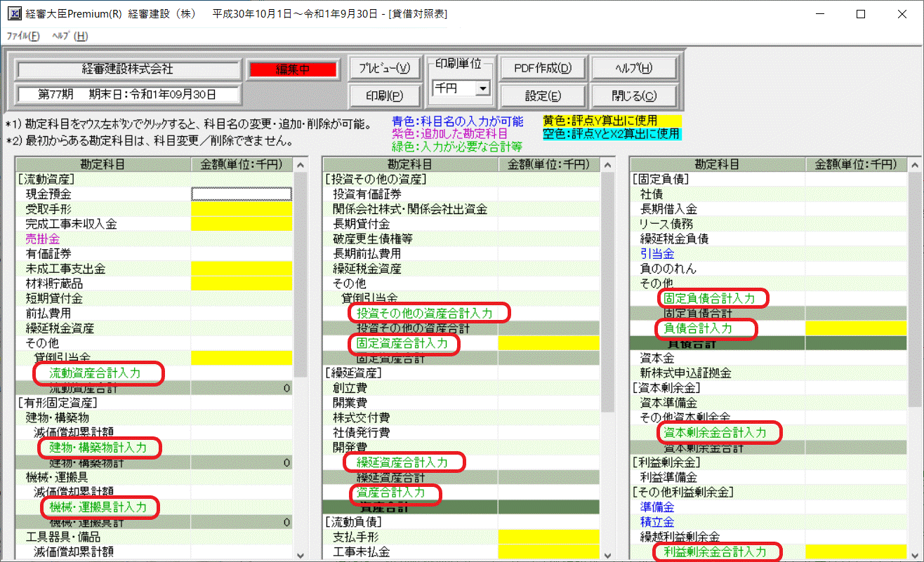Click the 引当金 account in fixed liabilities

coord(657,253)
